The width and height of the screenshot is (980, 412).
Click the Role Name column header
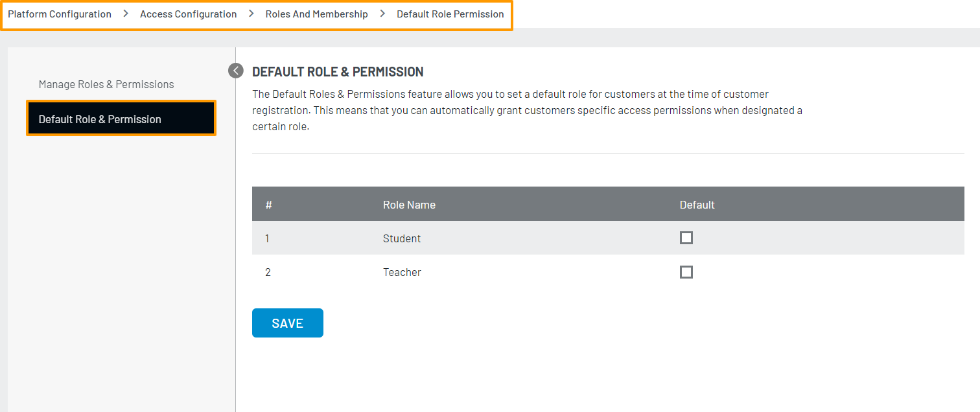click(408, 204)
